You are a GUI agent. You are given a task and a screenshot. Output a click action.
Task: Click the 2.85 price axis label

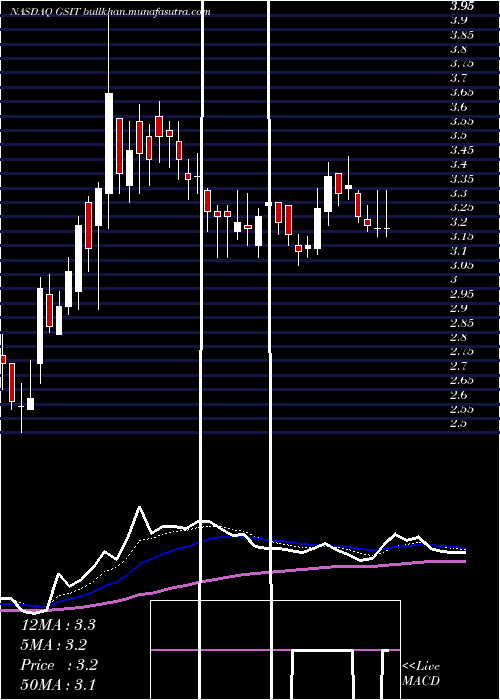click(464, 322)
